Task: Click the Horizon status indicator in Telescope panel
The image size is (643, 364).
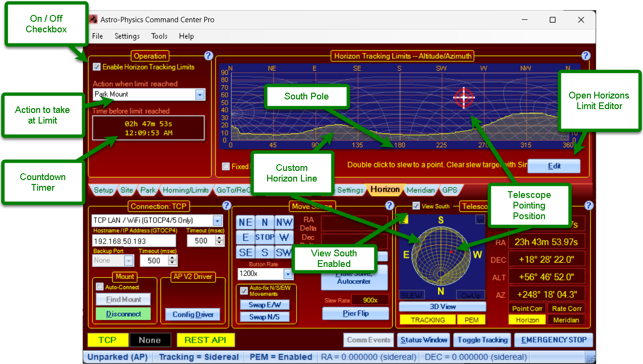Action: pyautogui.click(x=527, y=320)
